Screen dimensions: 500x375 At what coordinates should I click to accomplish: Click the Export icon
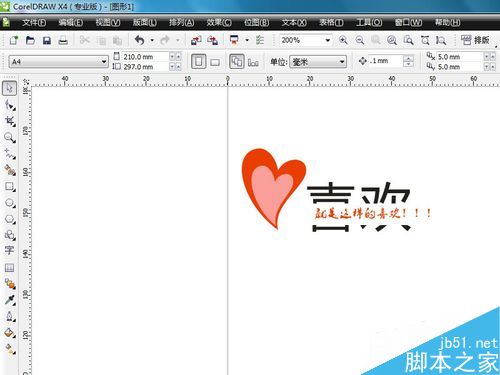click(x=212, y=40)
